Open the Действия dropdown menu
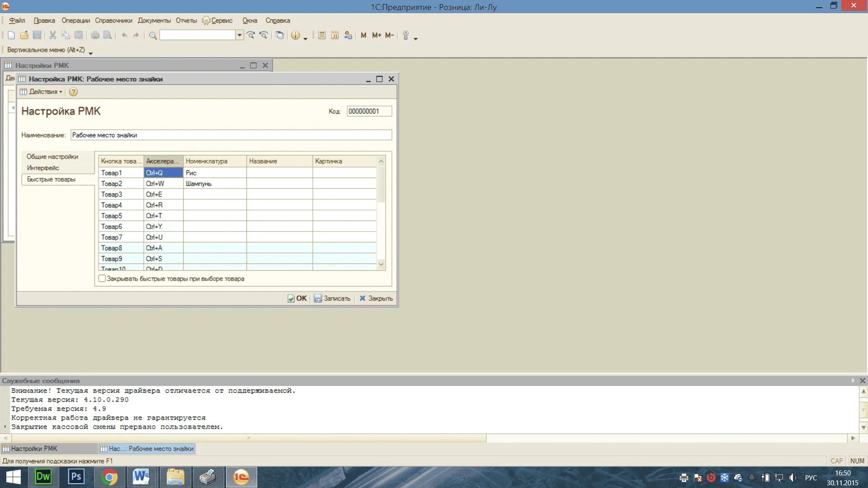The width and height of the screenshot is (868, 488). tap(44, 92)
